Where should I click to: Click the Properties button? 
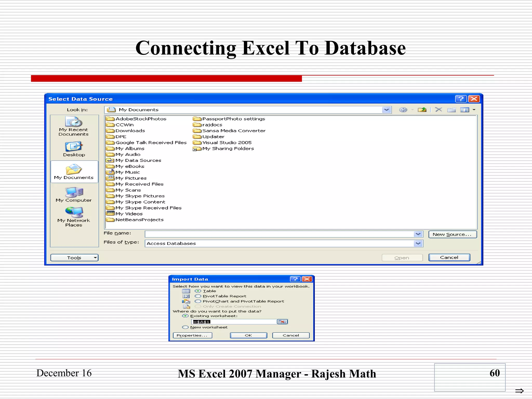[192, 335]
